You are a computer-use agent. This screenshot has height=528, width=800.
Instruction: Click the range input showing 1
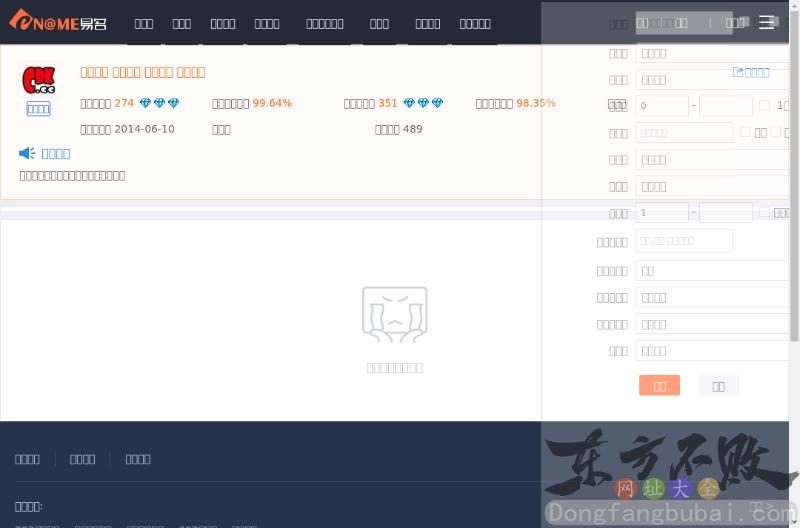(x=662, y=212)
